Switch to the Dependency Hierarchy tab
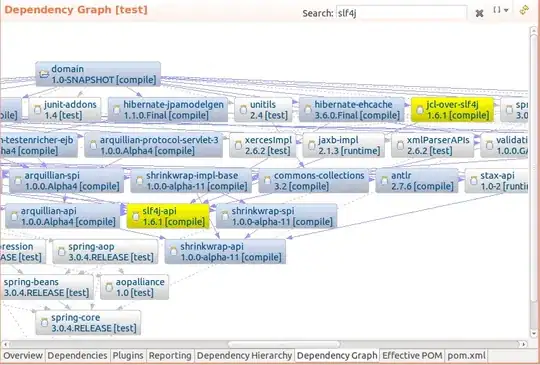 click(x=244, y=356)
